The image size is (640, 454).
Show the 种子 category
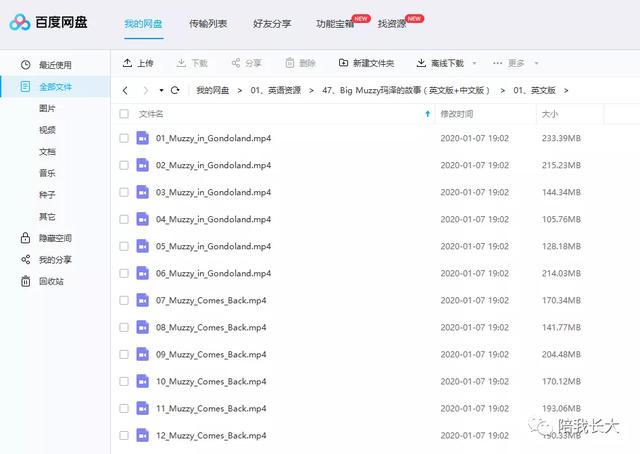(47, 195)
